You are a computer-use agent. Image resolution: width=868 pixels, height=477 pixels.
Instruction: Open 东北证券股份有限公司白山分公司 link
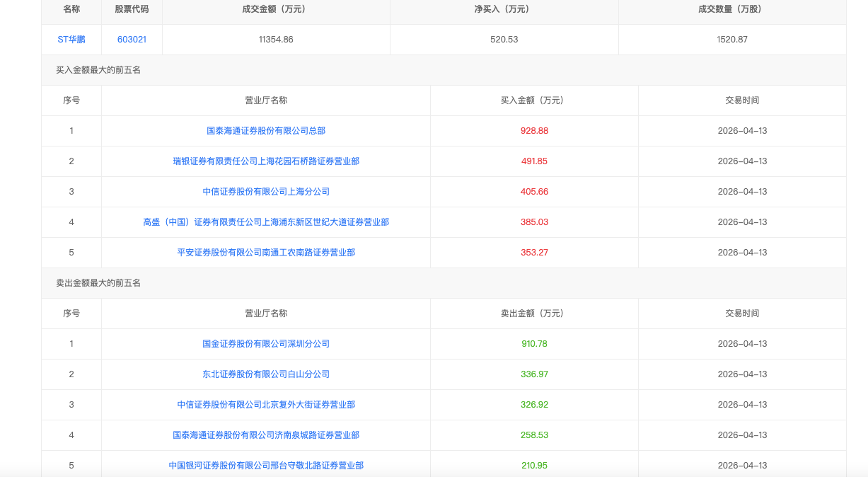pos(266,374)
